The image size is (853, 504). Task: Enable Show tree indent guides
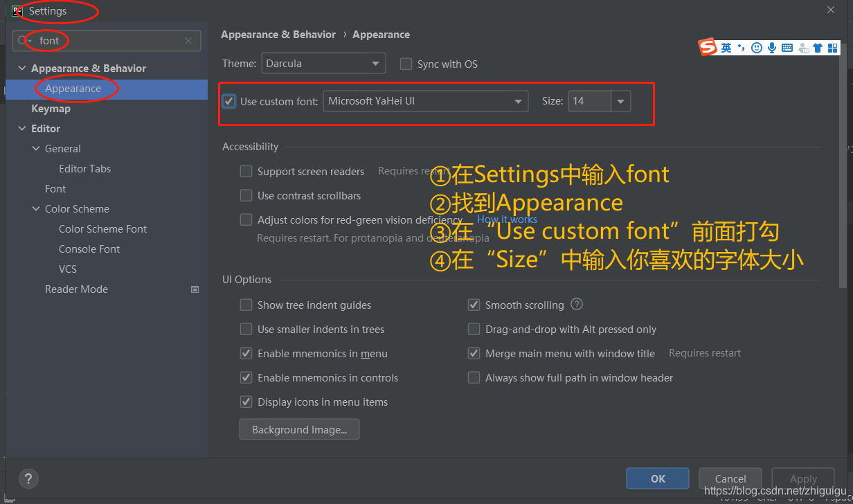click(246, 305)
